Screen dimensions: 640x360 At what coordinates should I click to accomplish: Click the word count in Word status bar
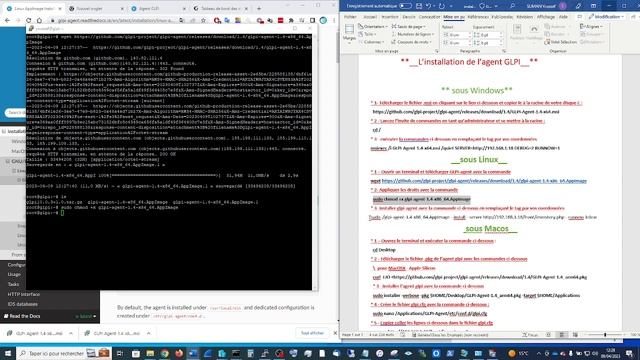(382, 335)
